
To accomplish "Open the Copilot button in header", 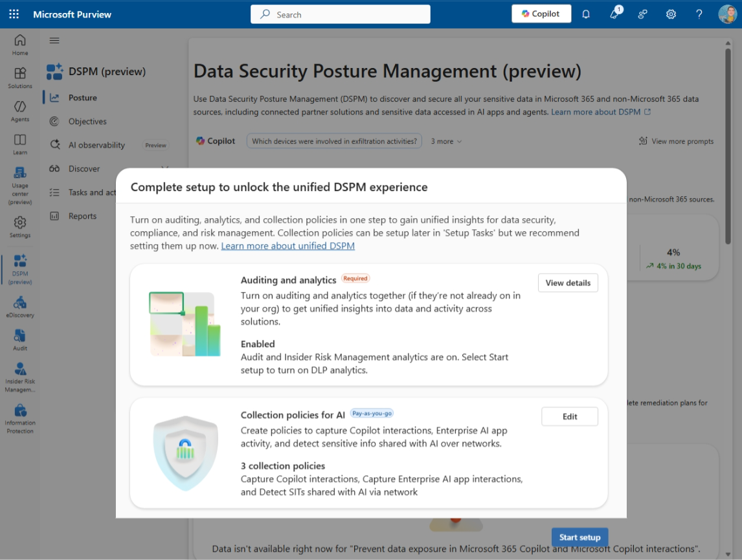I will click(541, 14).
